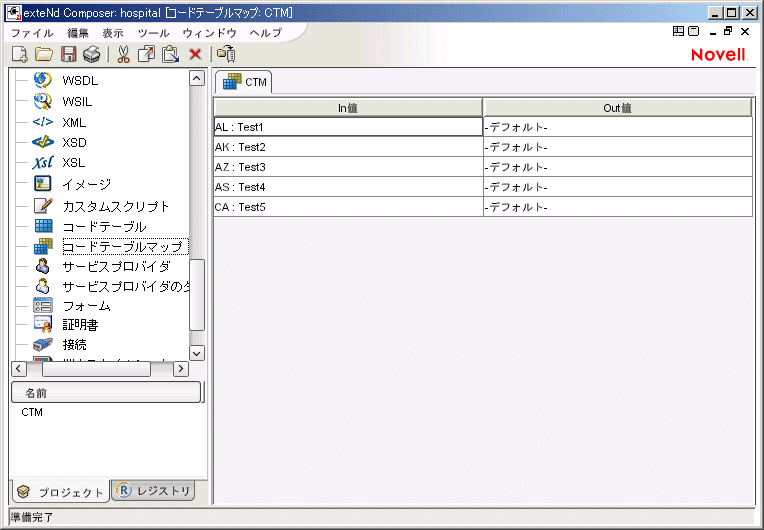Click the tree scroll down arrow

197,353
